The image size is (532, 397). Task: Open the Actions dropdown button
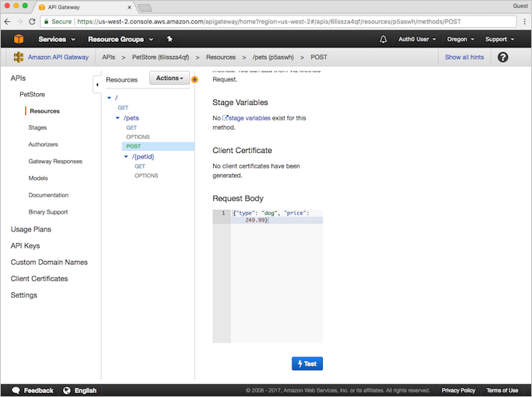[x=170, y=78]
